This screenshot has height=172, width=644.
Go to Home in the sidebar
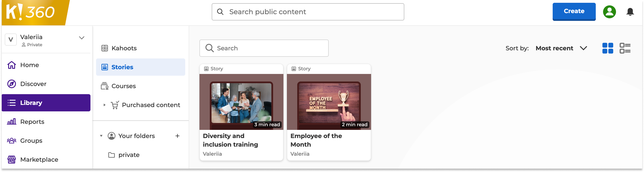(29, 65)
